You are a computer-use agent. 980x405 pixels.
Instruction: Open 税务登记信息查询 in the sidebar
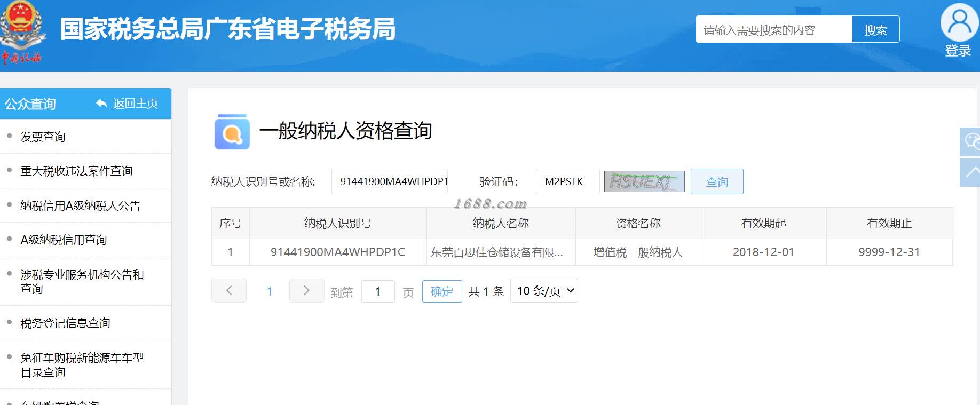(x=65, y=323)
